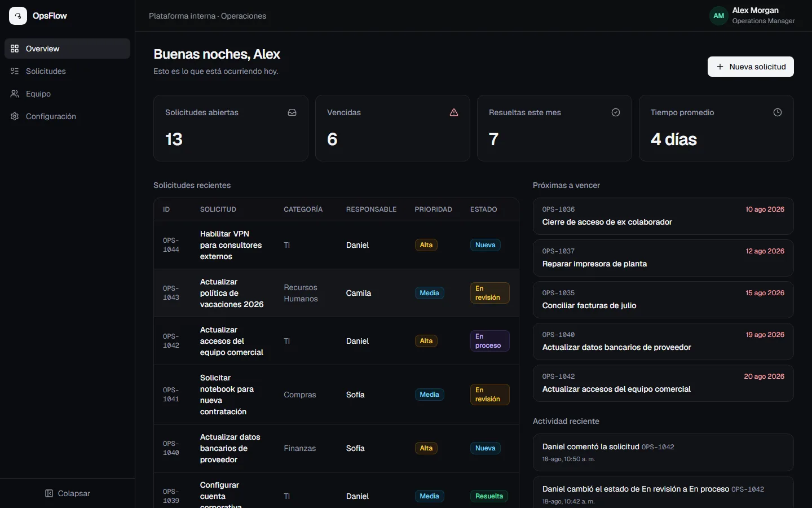This screenshot has width=812, height=508.
Task: Click the Media badge on row OPS-1043
Action: click(430, 293)
